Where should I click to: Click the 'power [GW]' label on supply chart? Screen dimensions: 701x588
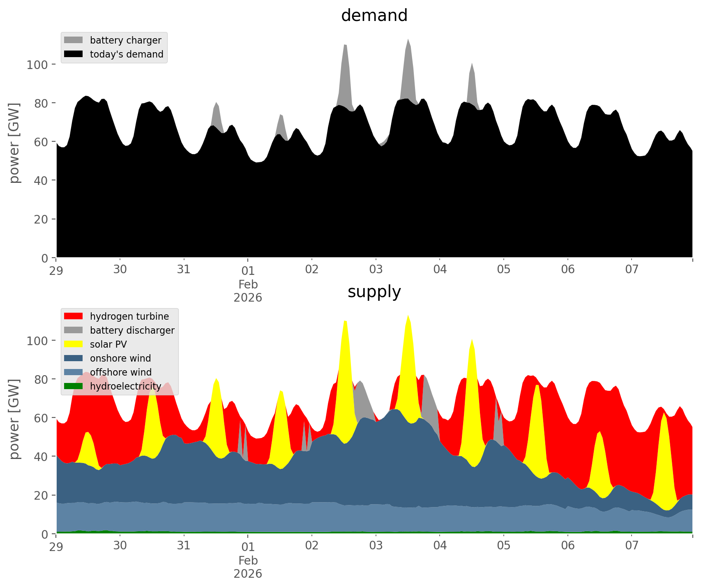[x=14, y=419]
